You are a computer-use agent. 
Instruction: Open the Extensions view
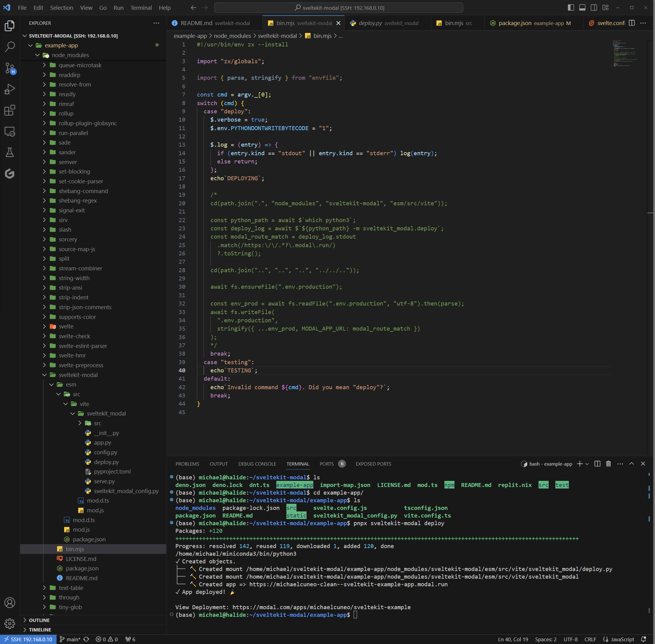tap(10, 111)
